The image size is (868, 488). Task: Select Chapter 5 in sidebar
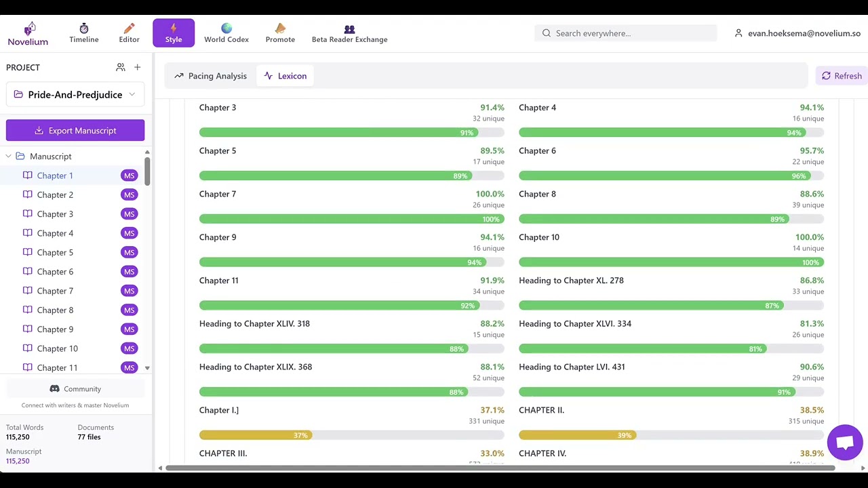pyautogui.click(x=55, y=252)
